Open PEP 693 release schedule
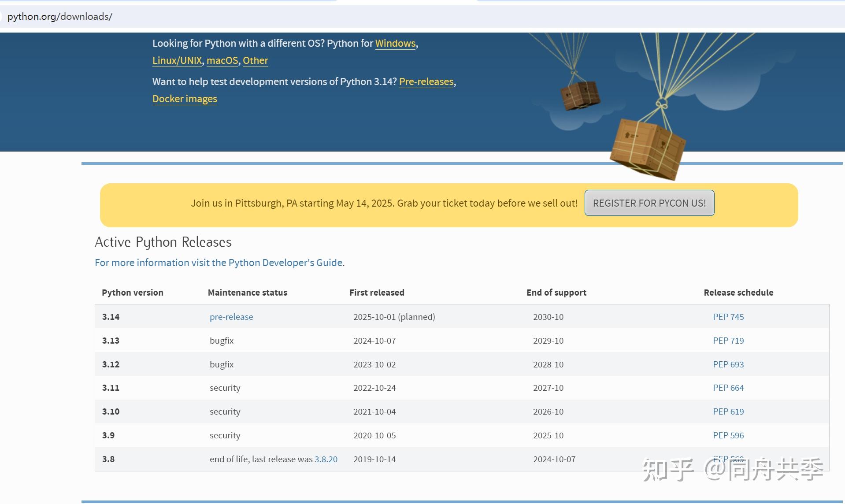Image resolution: width=845 pixels, height=504 pixels. [728, 364]
